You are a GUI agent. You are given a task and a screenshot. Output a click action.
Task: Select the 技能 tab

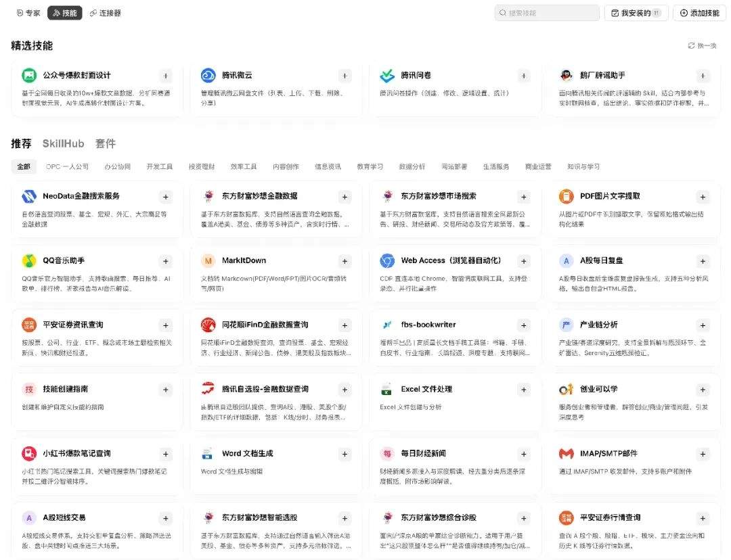click(65, 13)
